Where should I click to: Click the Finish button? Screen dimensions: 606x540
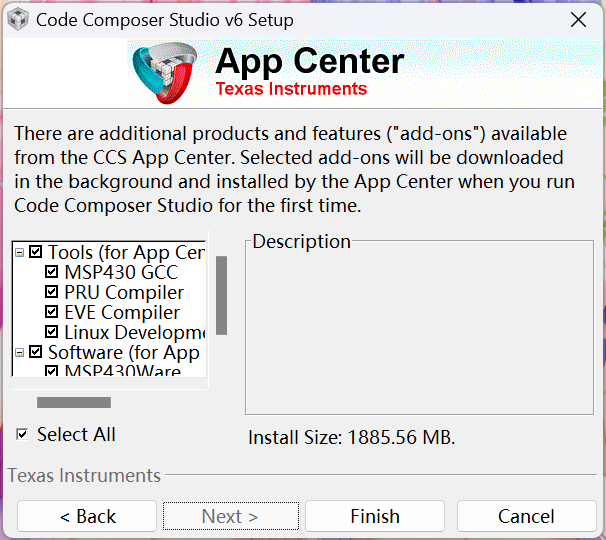click(375, 516)
